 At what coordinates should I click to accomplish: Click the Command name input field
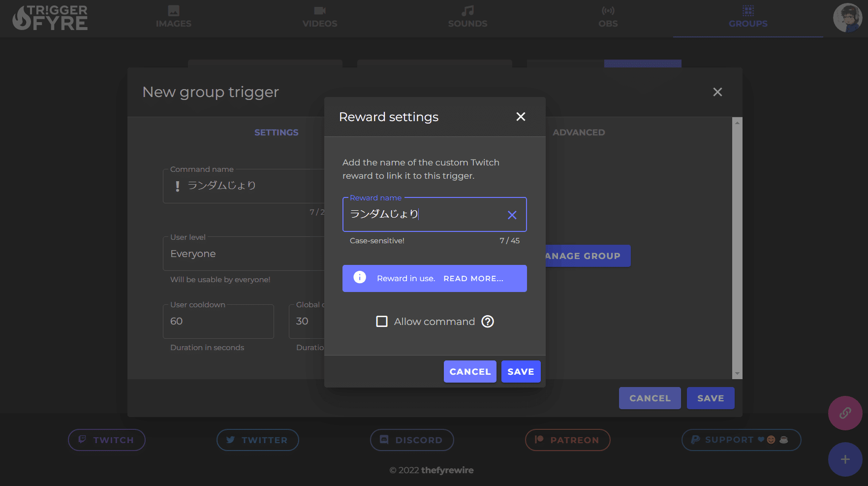244,186
